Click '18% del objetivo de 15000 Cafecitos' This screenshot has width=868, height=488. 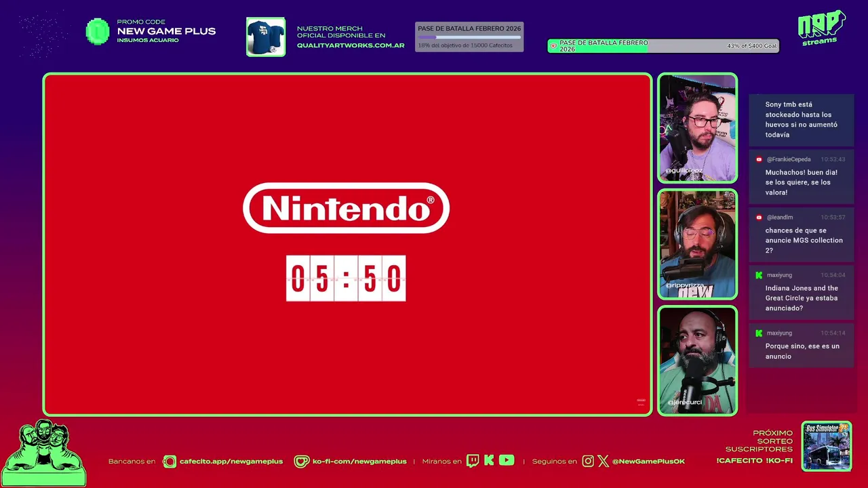465,45
